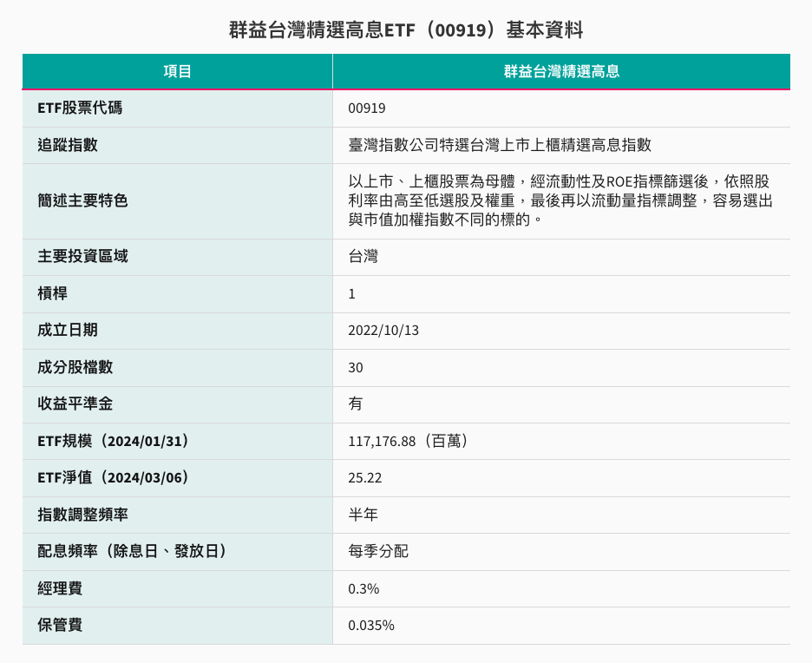812x663 pixels.
Task: Click the 保管費 row label
Action: click(x=60, y=626)
